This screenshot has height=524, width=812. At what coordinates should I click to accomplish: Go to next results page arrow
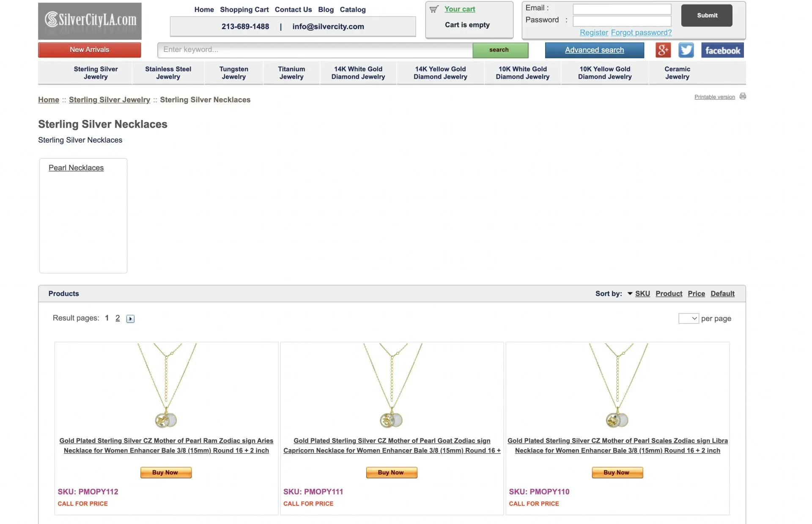click(x=130, y=319)
